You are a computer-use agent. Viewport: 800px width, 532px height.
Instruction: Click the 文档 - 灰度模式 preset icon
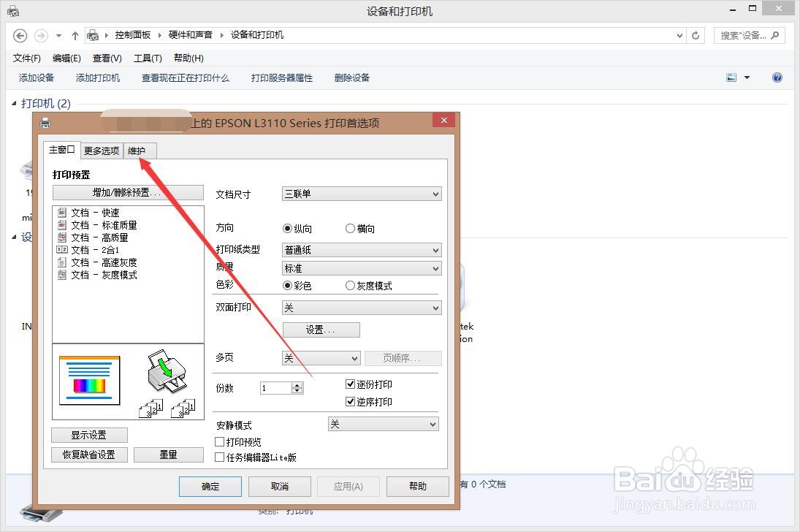[x=62, y=275]
